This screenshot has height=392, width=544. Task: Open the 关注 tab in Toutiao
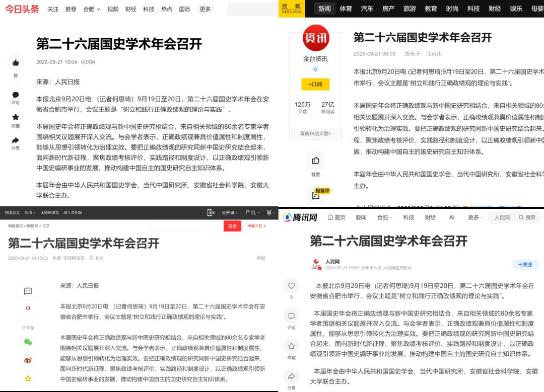click(x=53, y=9)
